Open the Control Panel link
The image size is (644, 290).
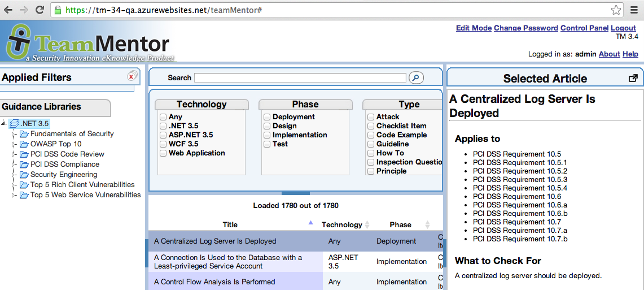tap(584, 28)
